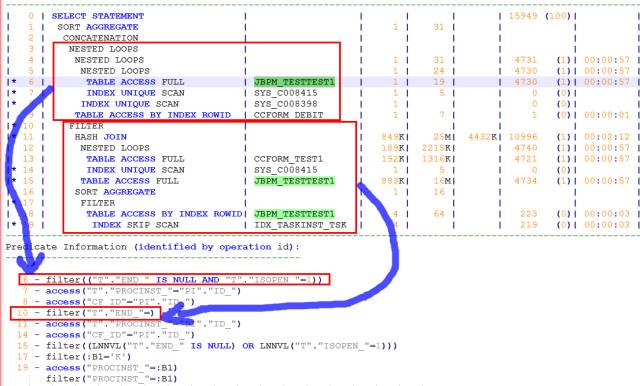Click the FILTER operation in row 10
Image resolution: width=640 pixels, height=386 pixels.
[x=86, y=126]
